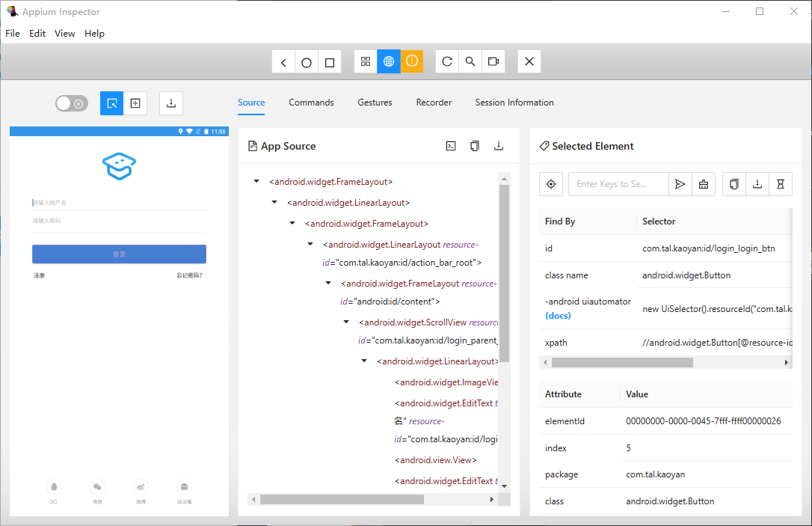812x526 pixels.
Task: Click the App Source vertical scrollbar
Action: coord(504,274)
